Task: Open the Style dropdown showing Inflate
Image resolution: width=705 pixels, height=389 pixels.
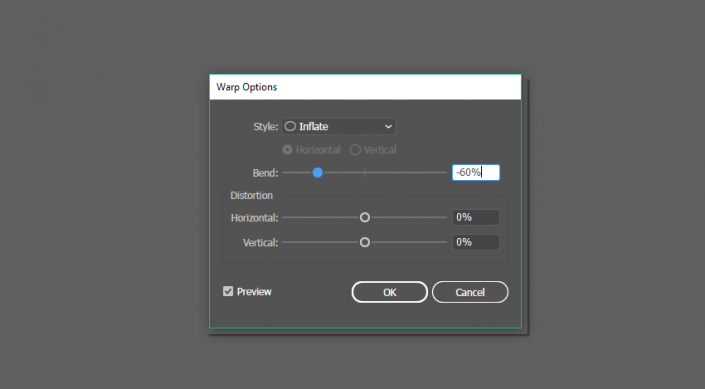Action: point(339,126)
